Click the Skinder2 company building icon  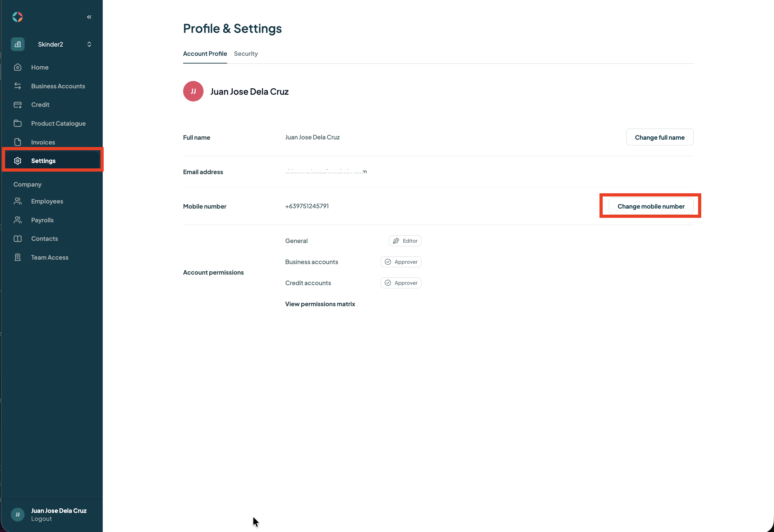click(x=18, y=44)
